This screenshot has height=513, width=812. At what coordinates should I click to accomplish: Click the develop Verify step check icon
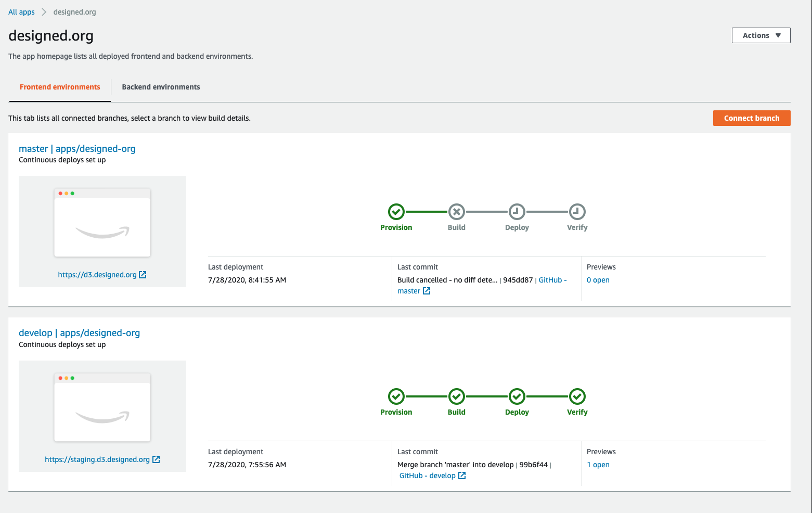coord(577,396)
